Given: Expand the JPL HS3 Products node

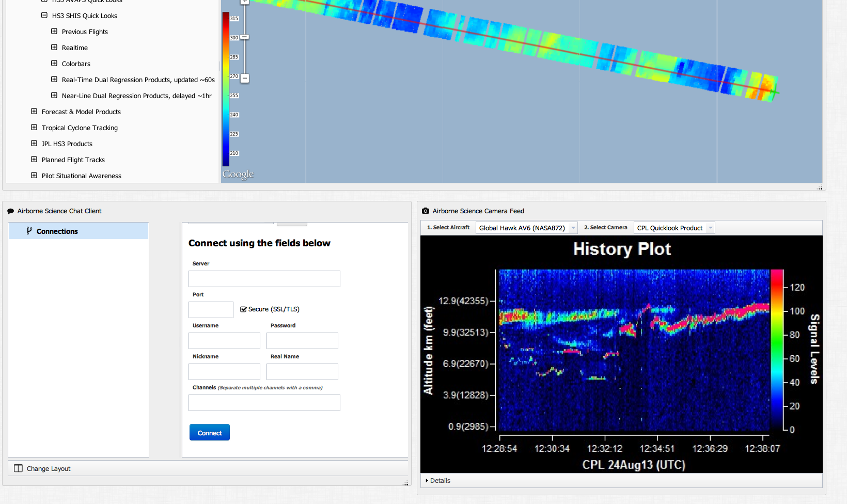Looking at the screenshot, I should point(34,144).
